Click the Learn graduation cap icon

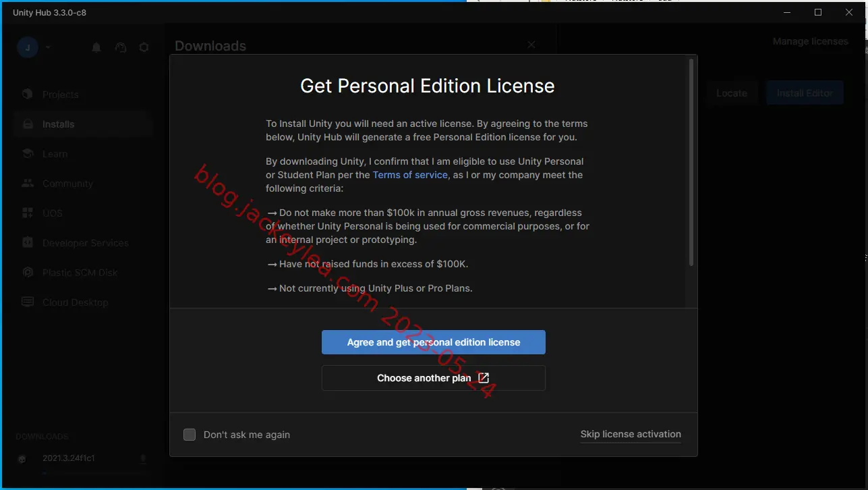(x=28, y=154)
